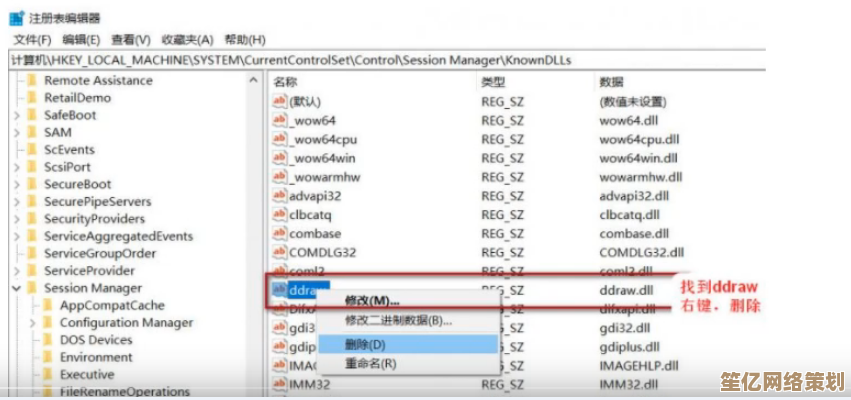Expand the Configuration Manager key

click(32, 323)
